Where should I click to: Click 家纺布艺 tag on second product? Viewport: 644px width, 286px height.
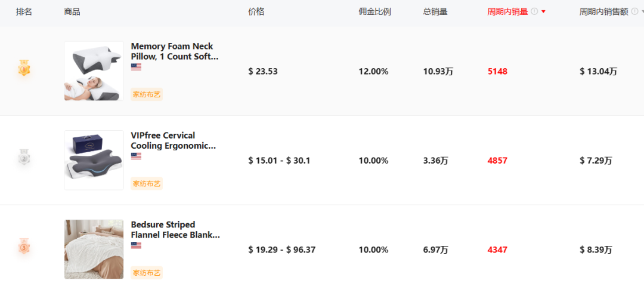click(x=147, y=183)
